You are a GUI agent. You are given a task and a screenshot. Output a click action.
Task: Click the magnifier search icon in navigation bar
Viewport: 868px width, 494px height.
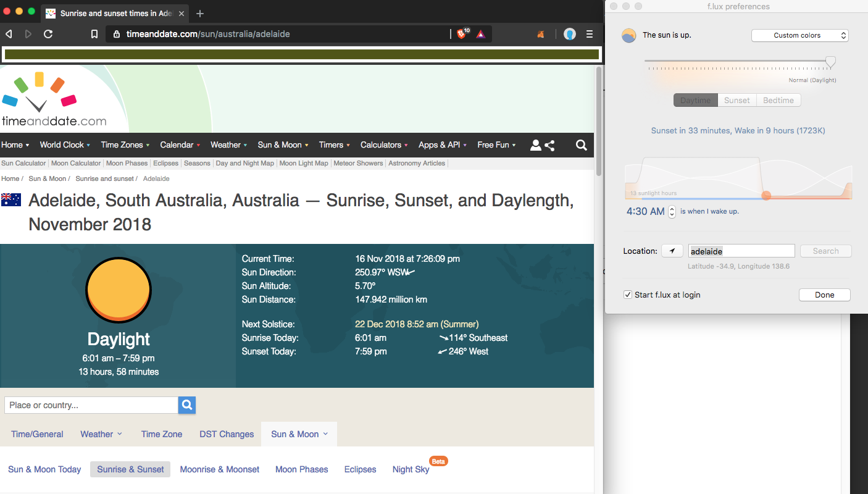pos(581,145)
